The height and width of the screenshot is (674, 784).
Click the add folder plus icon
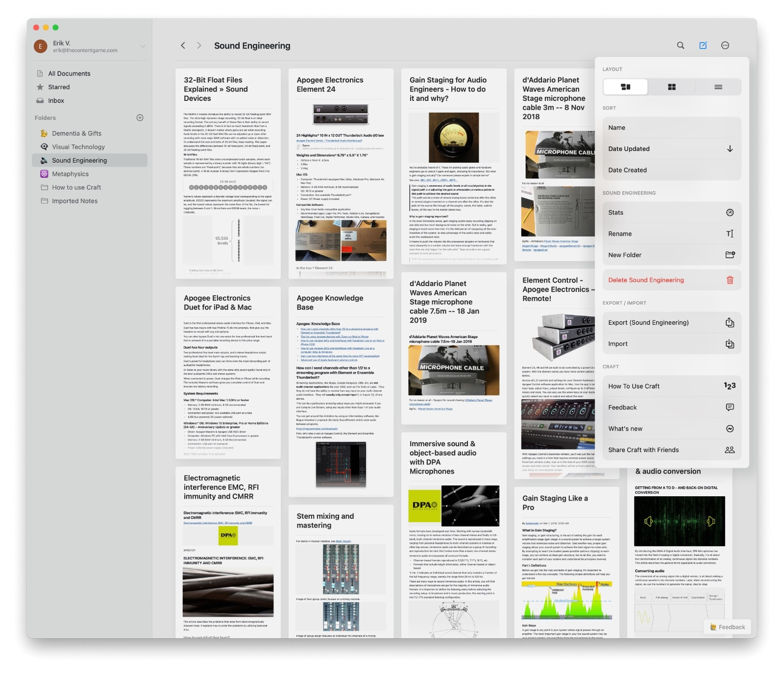click(140, 118)
